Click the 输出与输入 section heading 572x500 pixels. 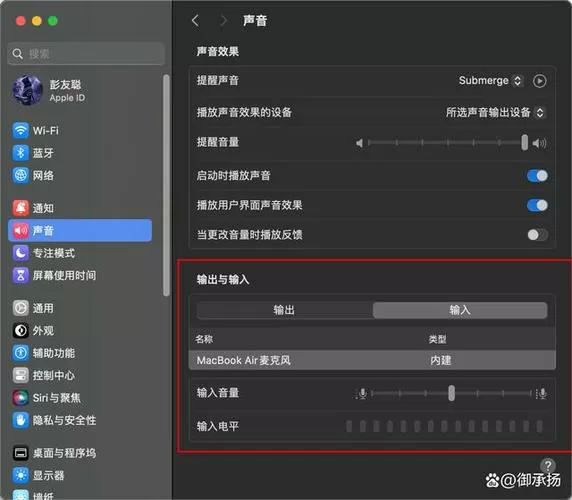[223, 280]
